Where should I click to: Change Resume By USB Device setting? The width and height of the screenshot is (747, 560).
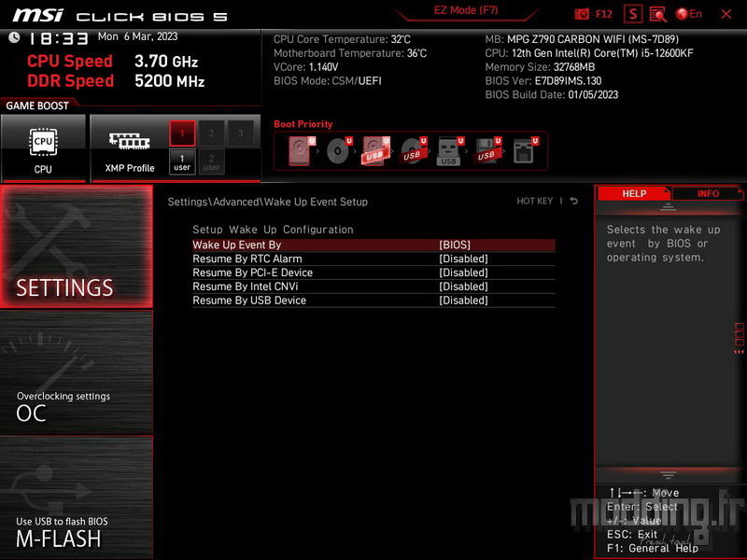click(373, 300)
